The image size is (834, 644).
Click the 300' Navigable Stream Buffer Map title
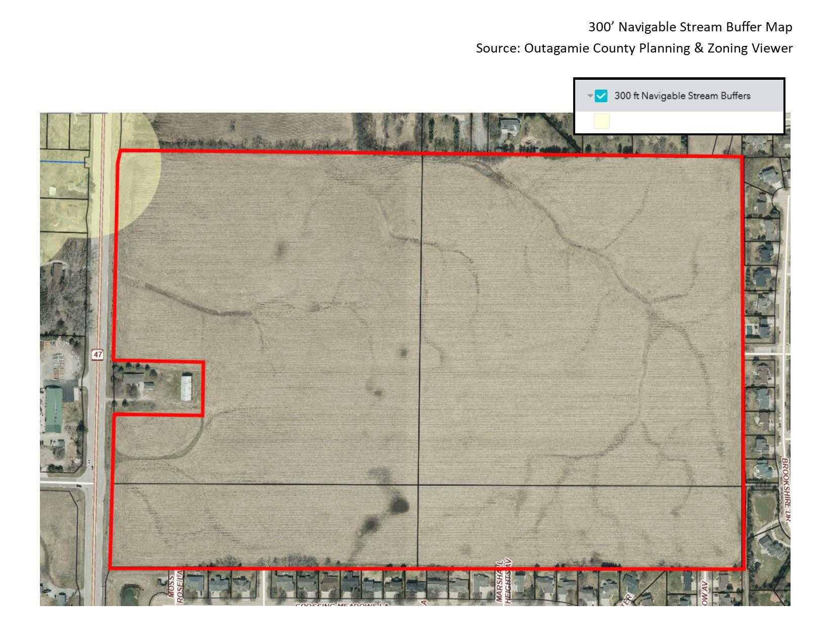click(x=690, y=27)
